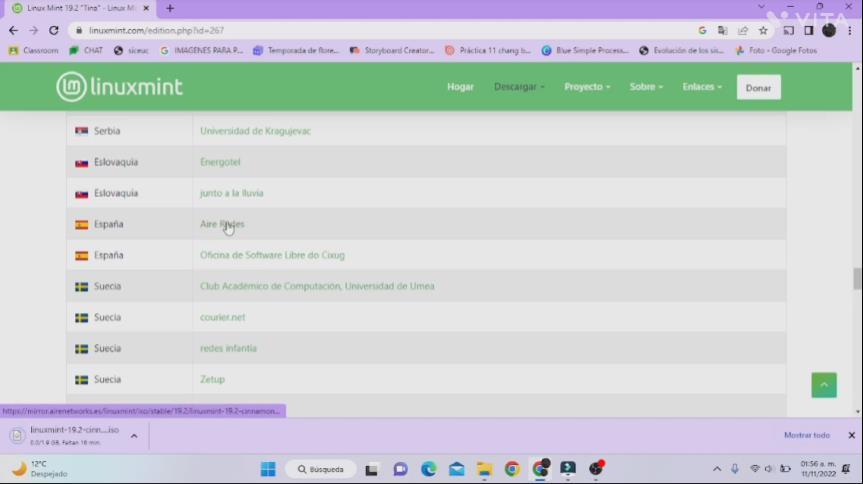The image size is (863, 484).
Task: Toggle the browser side panel icon
Action: pos(809,31)
